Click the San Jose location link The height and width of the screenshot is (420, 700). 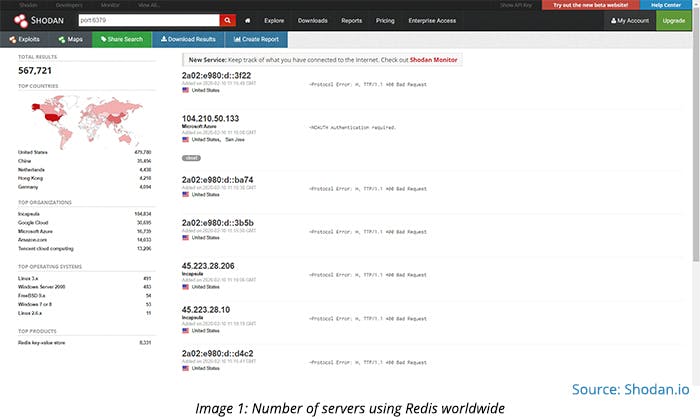pos(235,140)
